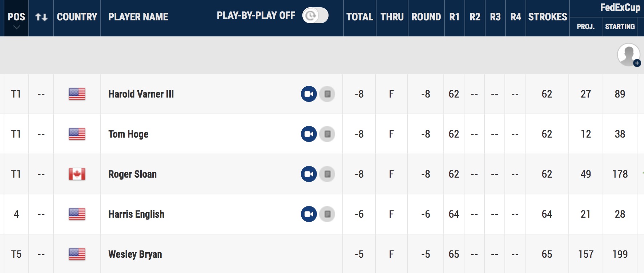Click Tom Hoge's video camera icon
Viewport: 644px width, 273px height.
pyautogui.click(x=309, y=134)
